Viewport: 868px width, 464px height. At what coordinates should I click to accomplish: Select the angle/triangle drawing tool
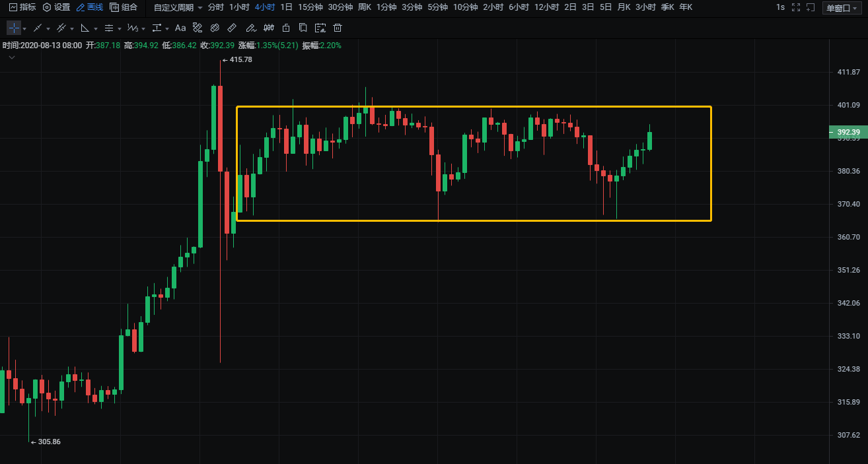pyautogui.click(x=85, y=28)
